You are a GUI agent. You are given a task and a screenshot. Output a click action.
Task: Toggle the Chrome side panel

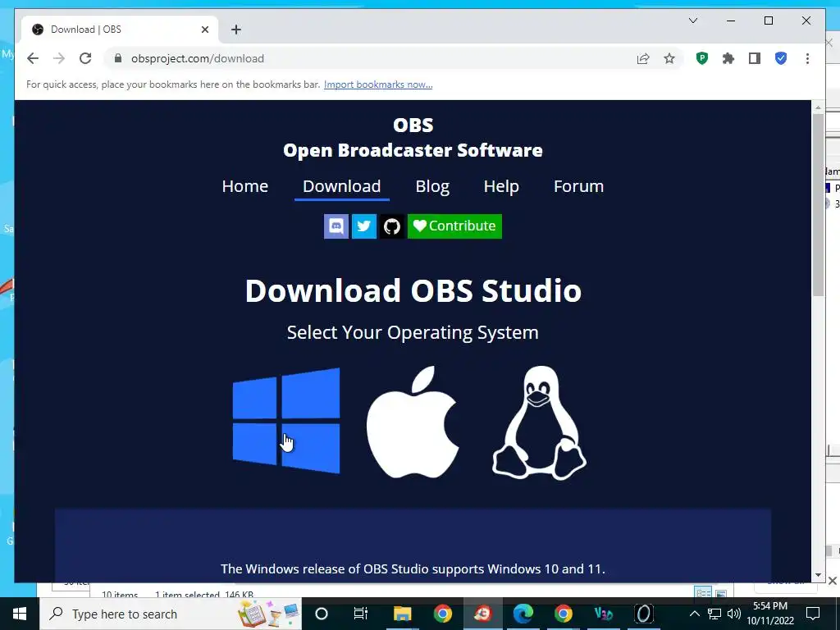pyautogui.click(x=755, y=58)
